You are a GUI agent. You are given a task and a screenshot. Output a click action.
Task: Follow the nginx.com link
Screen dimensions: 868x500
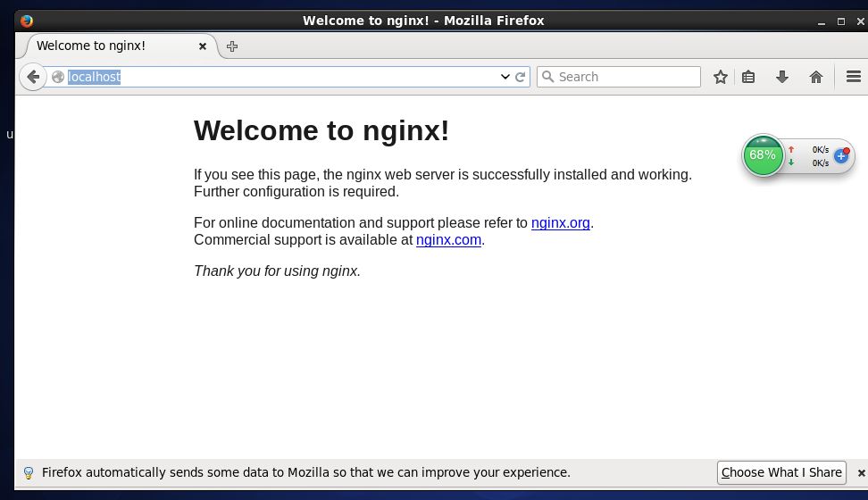448,240
